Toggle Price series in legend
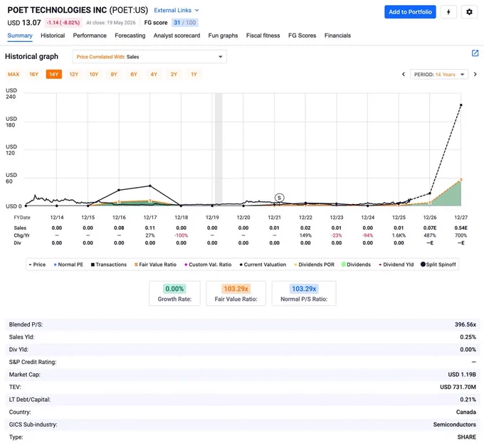Viewport: 484px width, 448px height. pyautogui.click(x=37, y=265)
